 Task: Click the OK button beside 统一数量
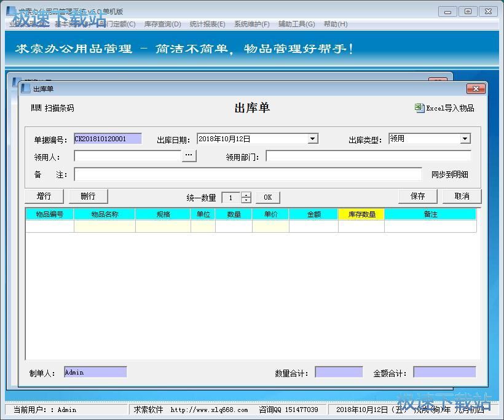pyautogui.click(x=267, y=197)
